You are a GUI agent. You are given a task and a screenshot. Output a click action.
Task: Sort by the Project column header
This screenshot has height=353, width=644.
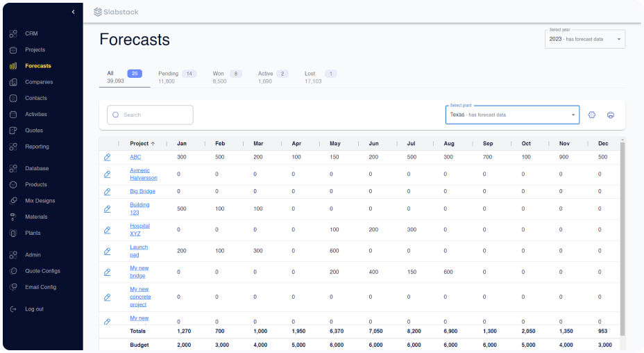pos(142,144)
